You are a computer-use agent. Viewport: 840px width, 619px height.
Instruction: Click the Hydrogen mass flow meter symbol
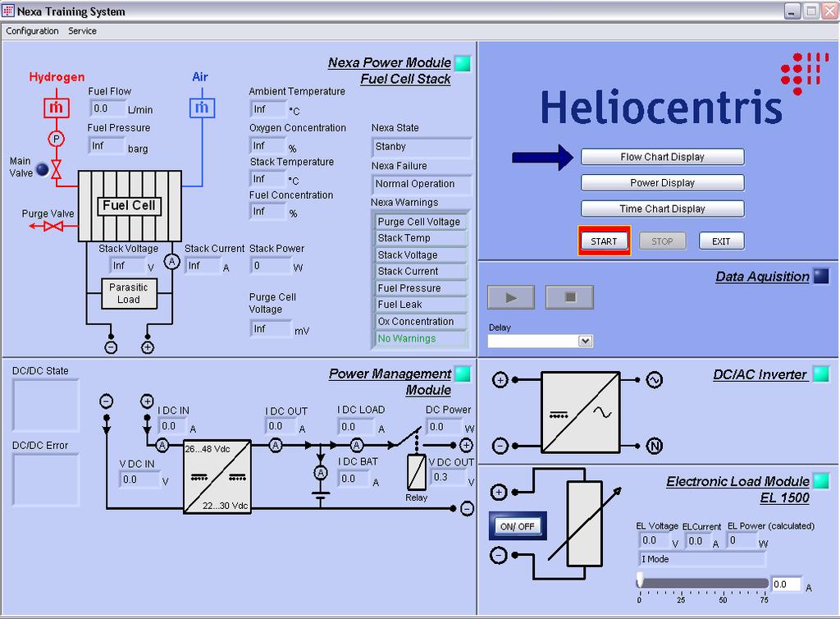[x=57, y=108]
